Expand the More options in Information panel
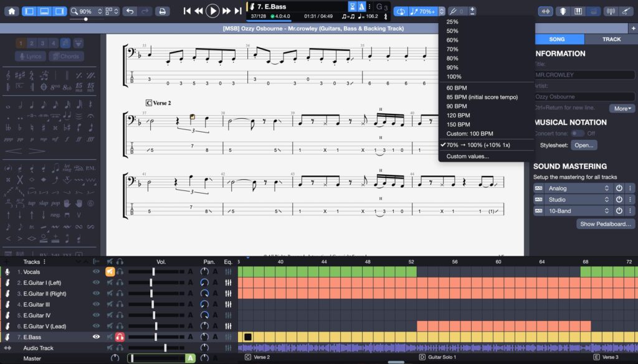The image size is (638, 364). (621, 108)
